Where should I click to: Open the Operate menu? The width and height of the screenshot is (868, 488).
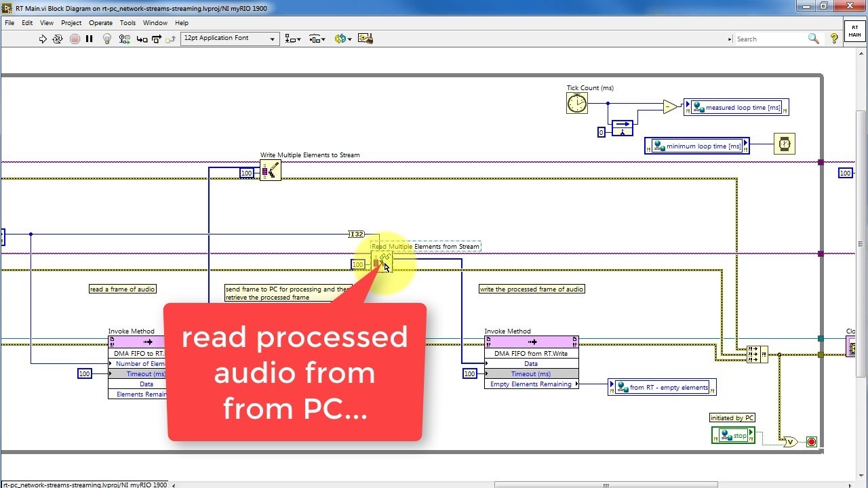coord(101,22)
